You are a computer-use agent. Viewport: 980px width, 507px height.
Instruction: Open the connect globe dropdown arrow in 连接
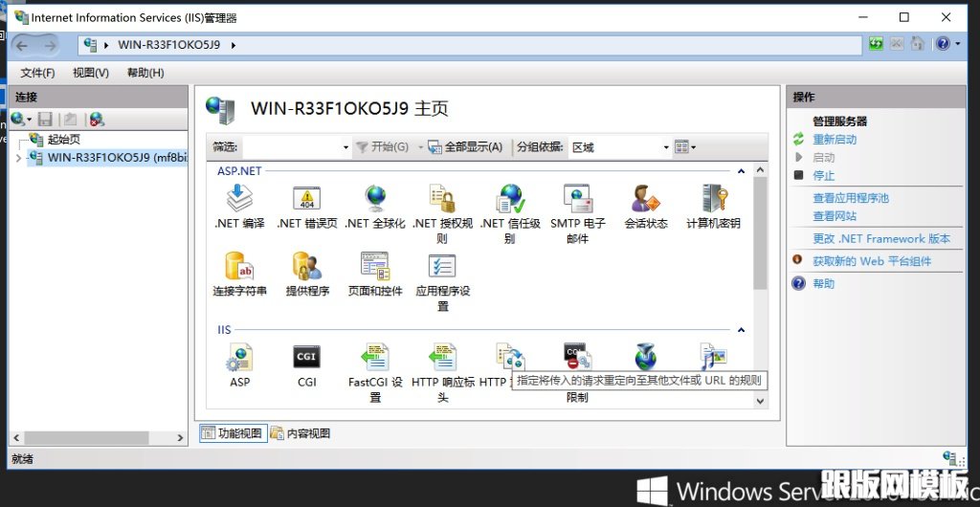click(29, 120)
